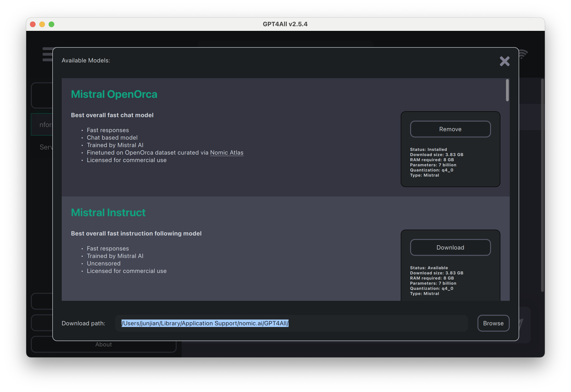Close the Available Models dialog
This screenshot has width=571, height=392.
coord(504,61)
